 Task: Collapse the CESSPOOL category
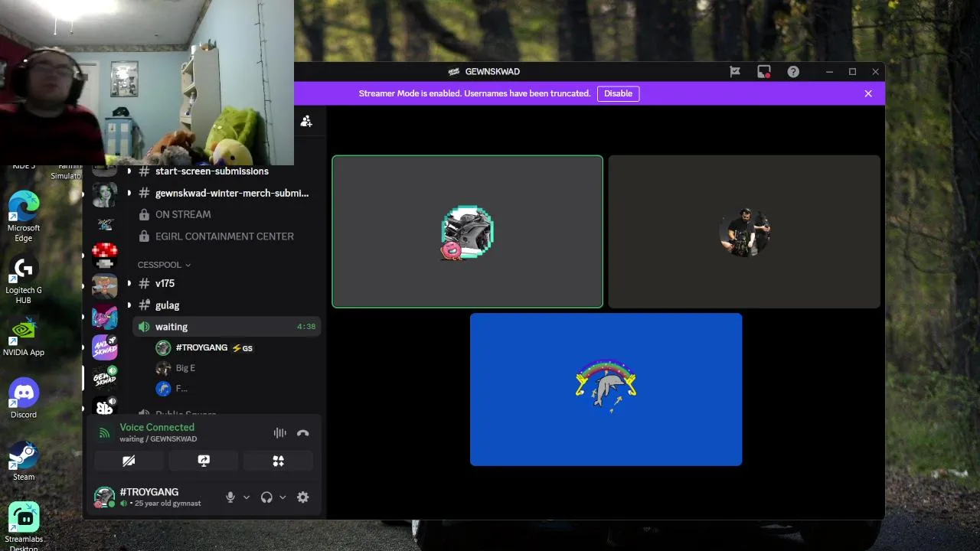pos(164,265)
